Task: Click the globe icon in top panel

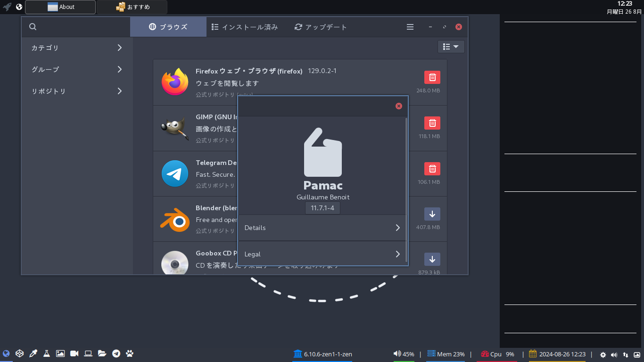Action: pos(19,7)
